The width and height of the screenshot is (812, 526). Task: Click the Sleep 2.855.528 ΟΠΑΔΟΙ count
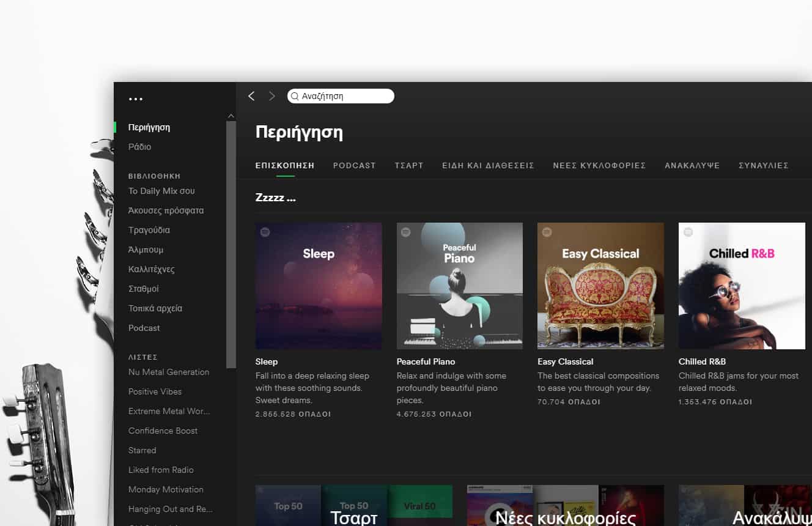293,414
